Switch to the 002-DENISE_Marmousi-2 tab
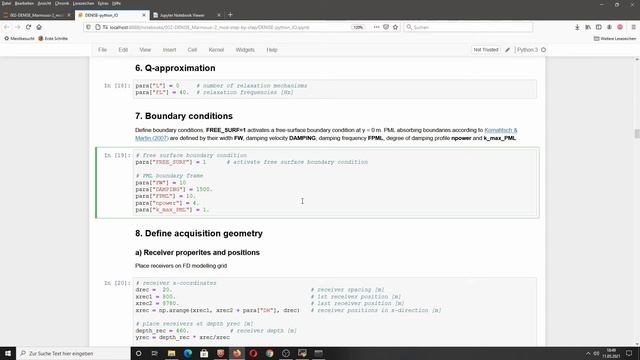640x360 pixels. point(36,15)
